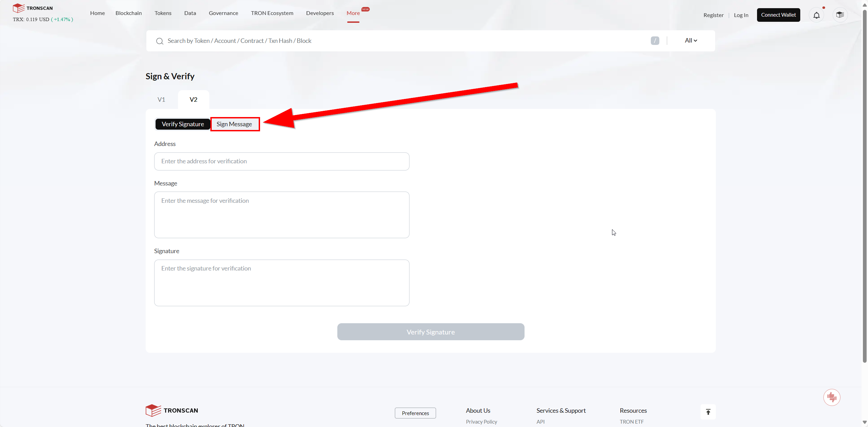
Task: Click the Preferences button in footer
Action: point(415,413)
